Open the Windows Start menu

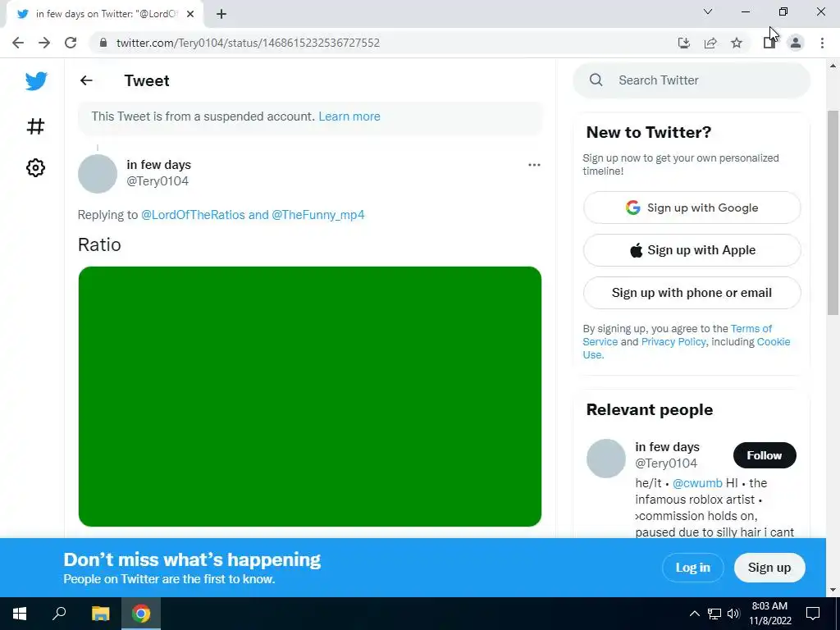point(20,614)
